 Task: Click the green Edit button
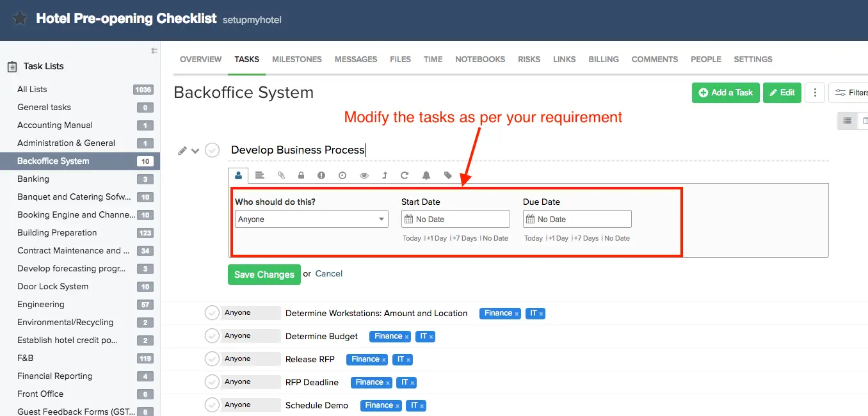[782, 93]
